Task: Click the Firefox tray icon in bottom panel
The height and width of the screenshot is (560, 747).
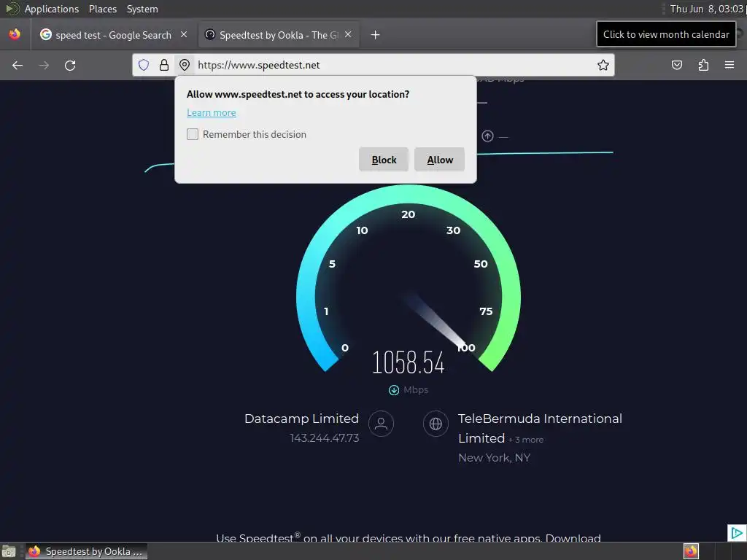Action: 691,551
